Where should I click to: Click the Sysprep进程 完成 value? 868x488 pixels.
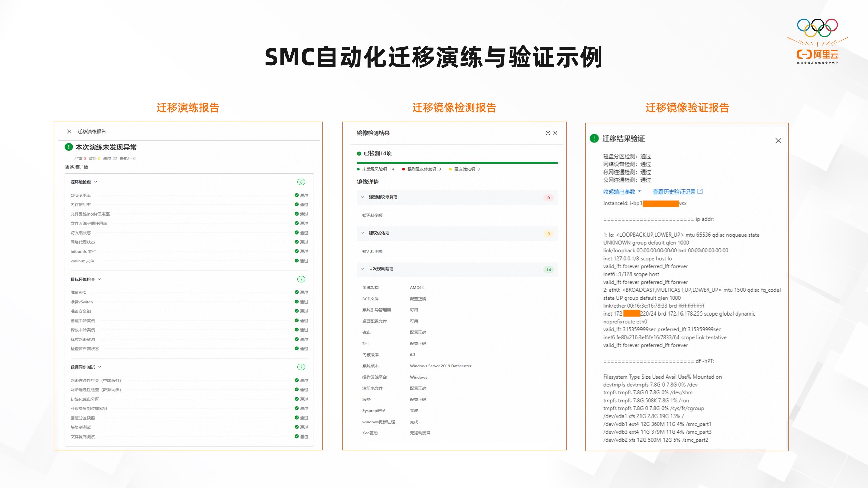point(414,411)
